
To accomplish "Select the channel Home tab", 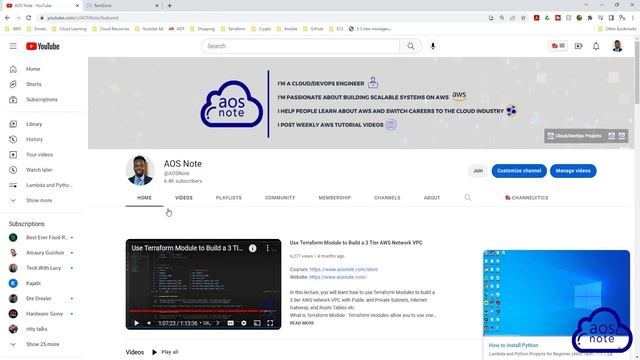I will click(144, 198).
